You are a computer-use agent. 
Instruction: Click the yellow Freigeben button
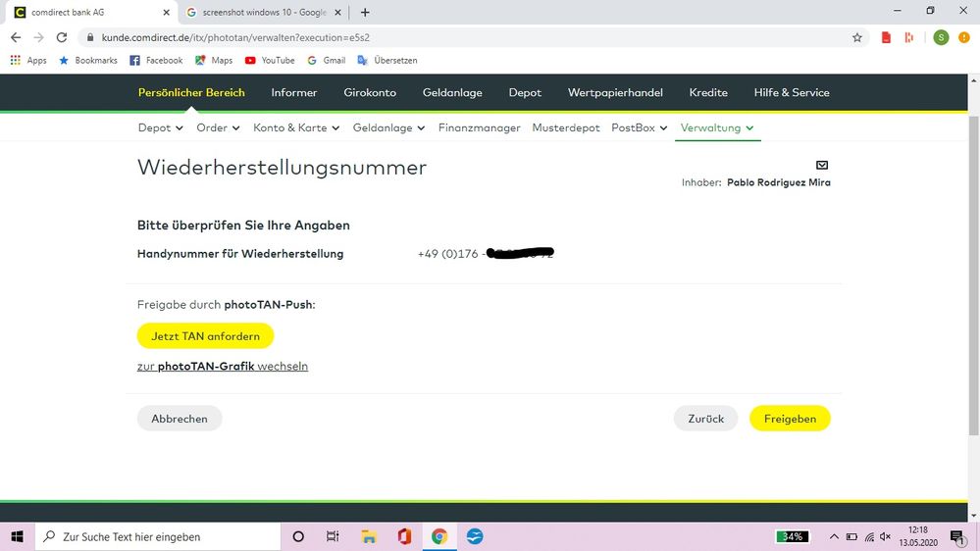click(790, 419)
